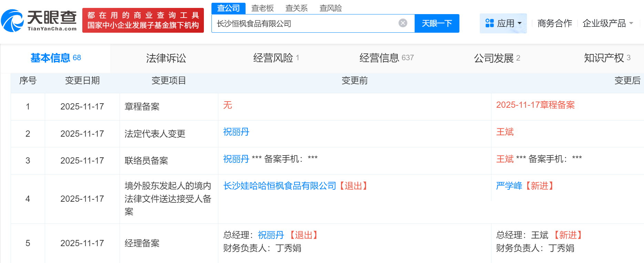Click the 变更项目 column header

[x=169, y=81]
